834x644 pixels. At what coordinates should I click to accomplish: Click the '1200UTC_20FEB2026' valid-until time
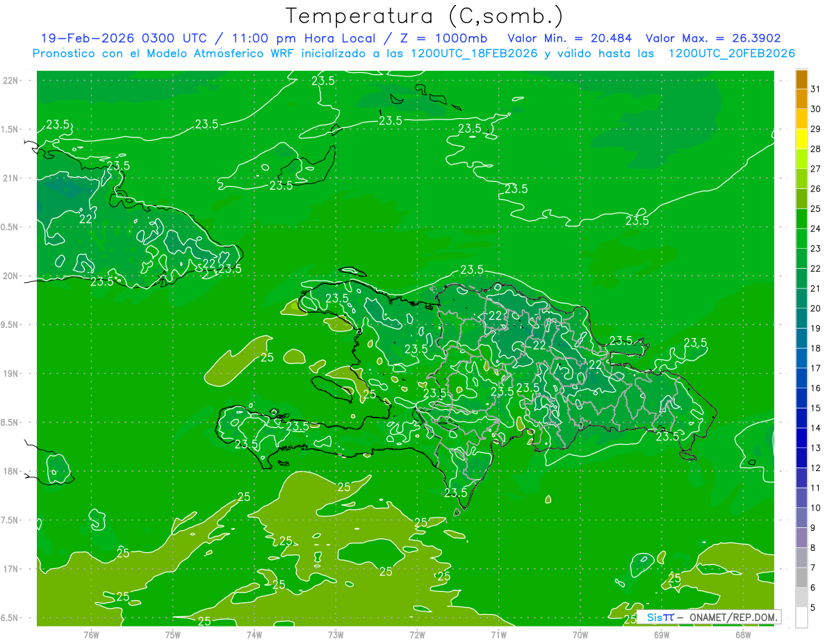[732, 53]
